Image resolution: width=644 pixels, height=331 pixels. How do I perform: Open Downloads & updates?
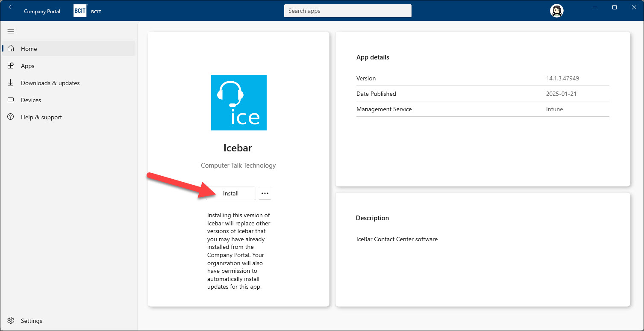[x=50, y=83]
